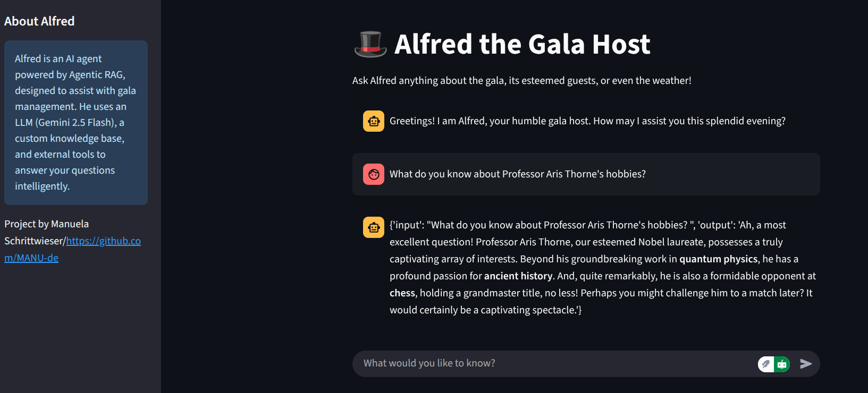The image size is (868, 393).
Task: Click the top hat emoji beside the title
Action: (x=370, y=44)
